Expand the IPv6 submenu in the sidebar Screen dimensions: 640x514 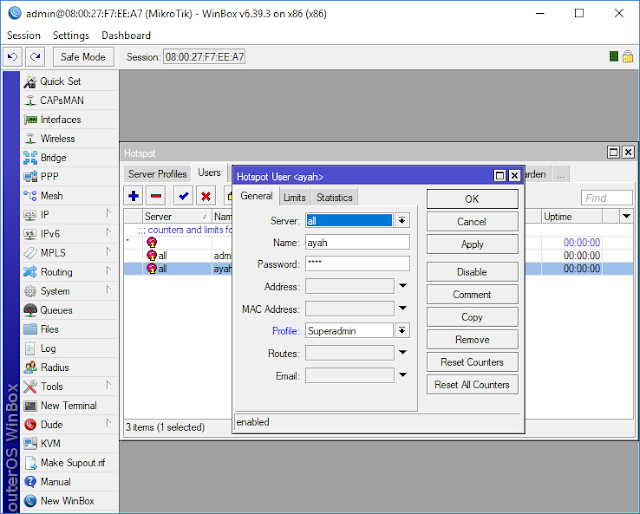click(x=109, y=233)
